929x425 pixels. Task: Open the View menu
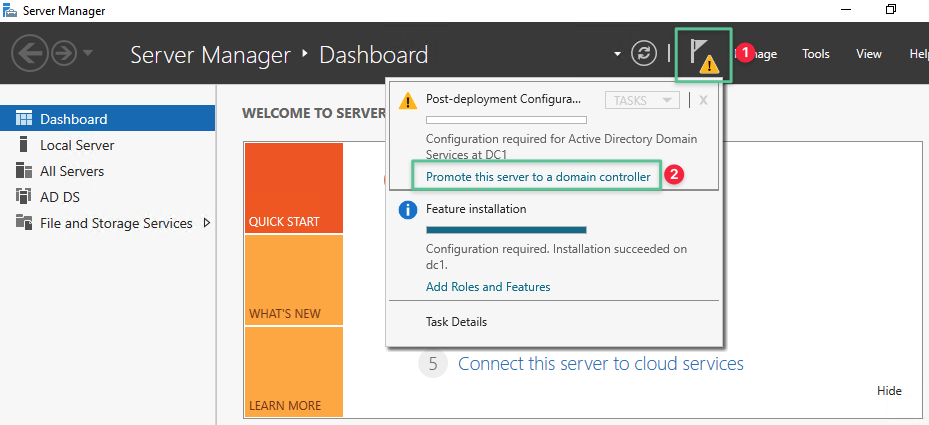(x=868, y=54)
